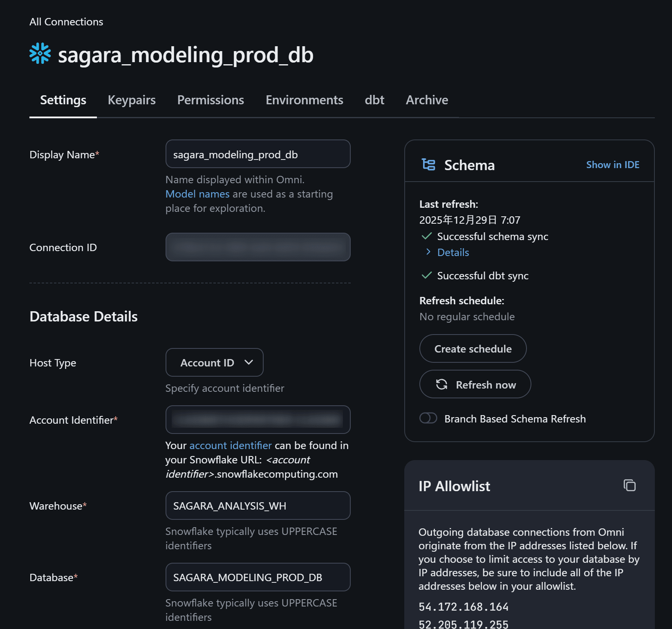Image resolution: width=672 pixels, height=629 pixels.
Task: Click the dbt sync success checkmark
Action: (426, 276)
